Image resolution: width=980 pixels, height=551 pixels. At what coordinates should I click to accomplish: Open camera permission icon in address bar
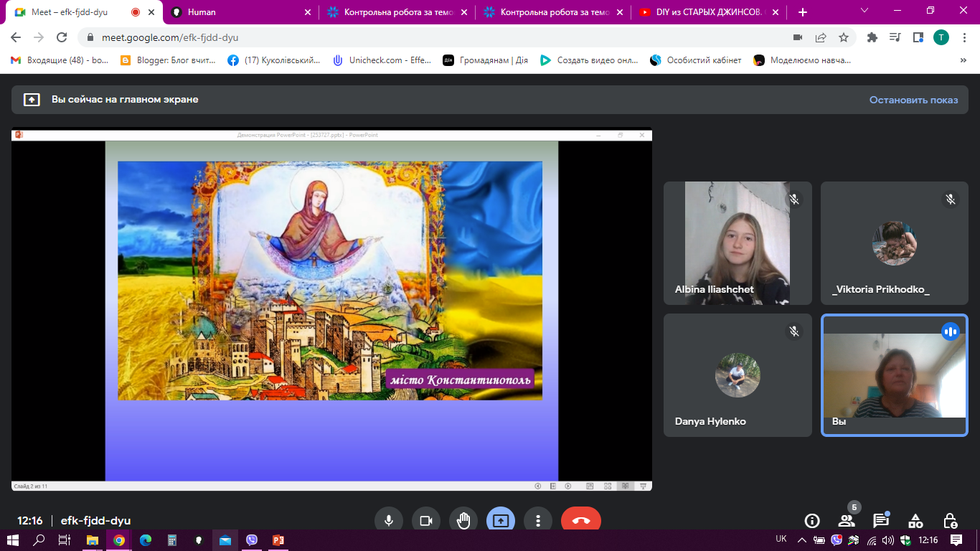pos(798,37)
